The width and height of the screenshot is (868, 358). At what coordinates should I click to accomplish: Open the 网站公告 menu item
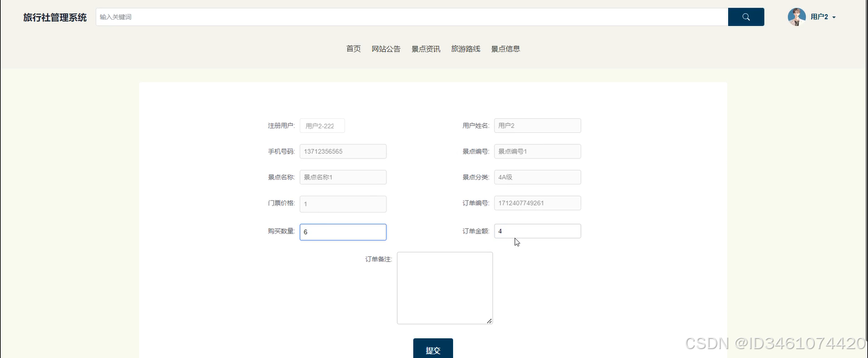pos(386,49)
